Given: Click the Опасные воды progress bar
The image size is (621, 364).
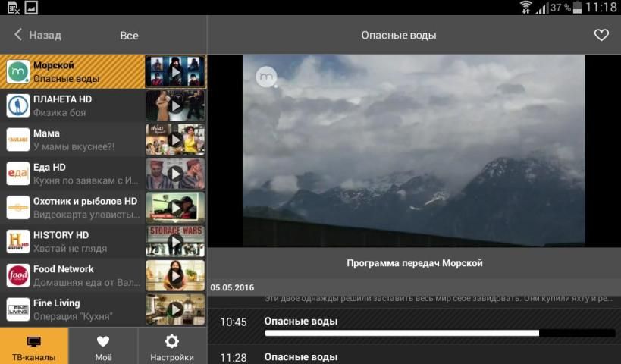Looking at the screenshot, I should tap(439, 333).
